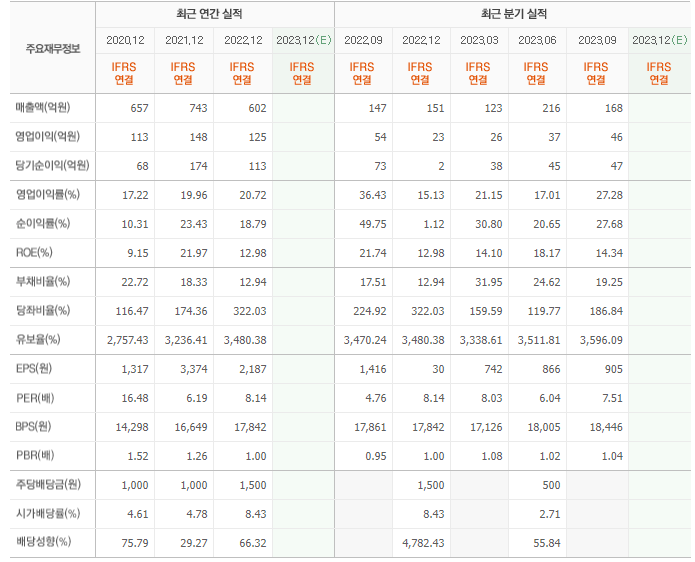Screen dimensions: 695x562
Task: Select the 당기순이익(억원) row label
Action: pyautogui.click(x=53, y=165)
